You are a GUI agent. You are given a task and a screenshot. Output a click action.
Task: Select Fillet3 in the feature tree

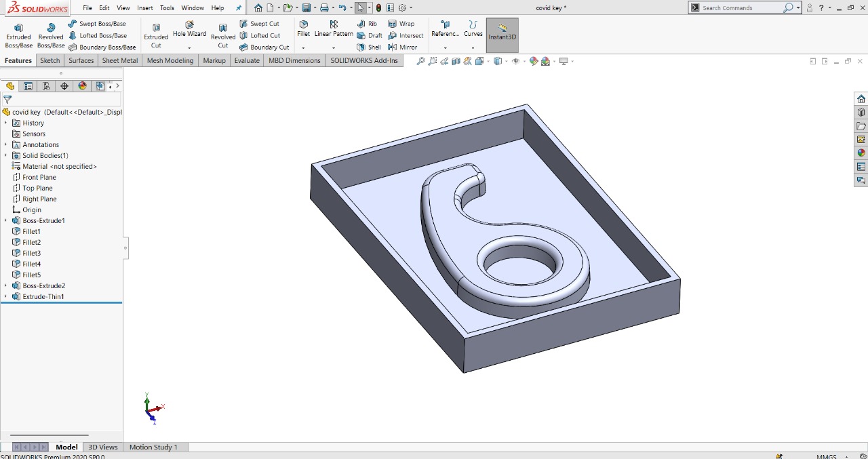tap(27, 253)
